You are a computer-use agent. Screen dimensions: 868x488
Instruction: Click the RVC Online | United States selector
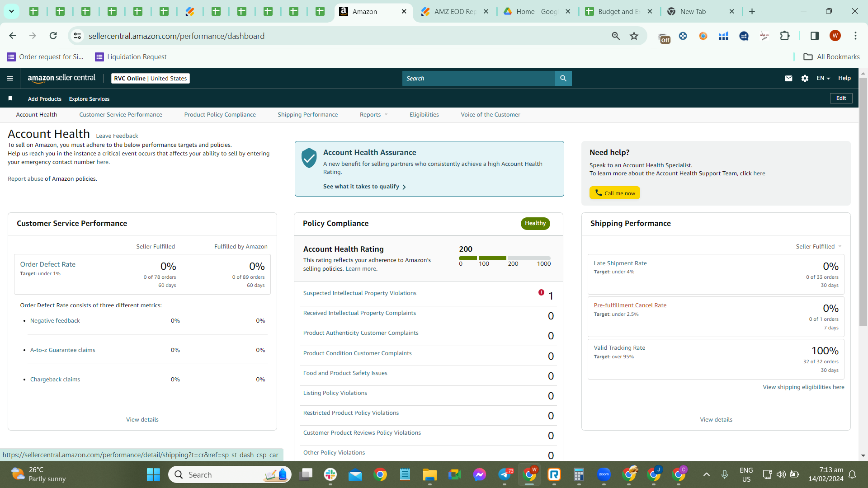click(x=151, y=78)
